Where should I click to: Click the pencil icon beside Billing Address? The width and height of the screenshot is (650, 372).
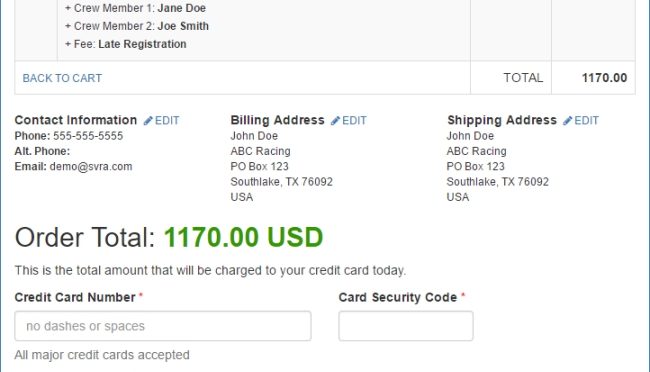pos(335,121)
